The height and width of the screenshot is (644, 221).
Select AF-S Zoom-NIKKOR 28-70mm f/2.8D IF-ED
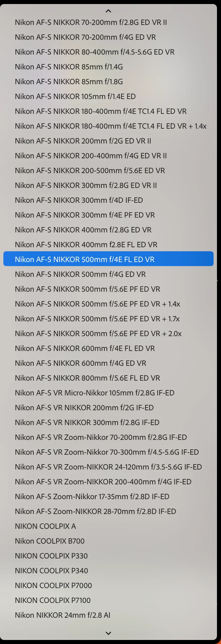108,511
